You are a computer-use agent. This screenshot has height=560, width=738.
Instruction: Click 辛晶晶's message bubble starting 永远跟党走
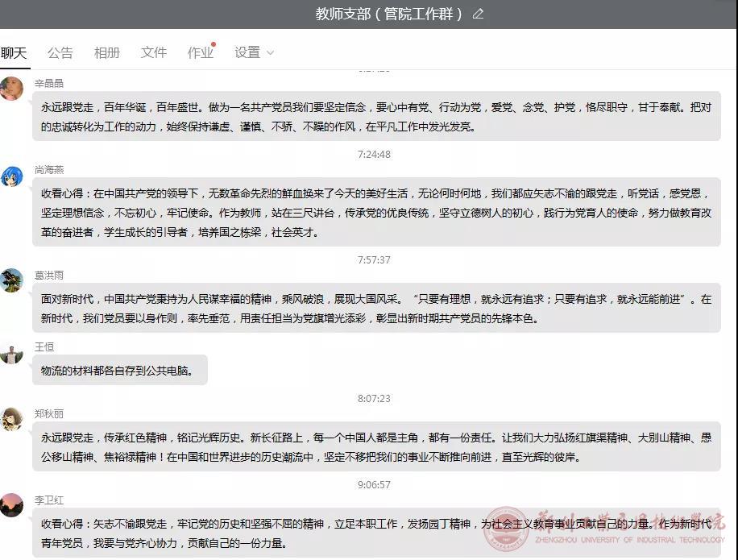[x=375, y=116]
